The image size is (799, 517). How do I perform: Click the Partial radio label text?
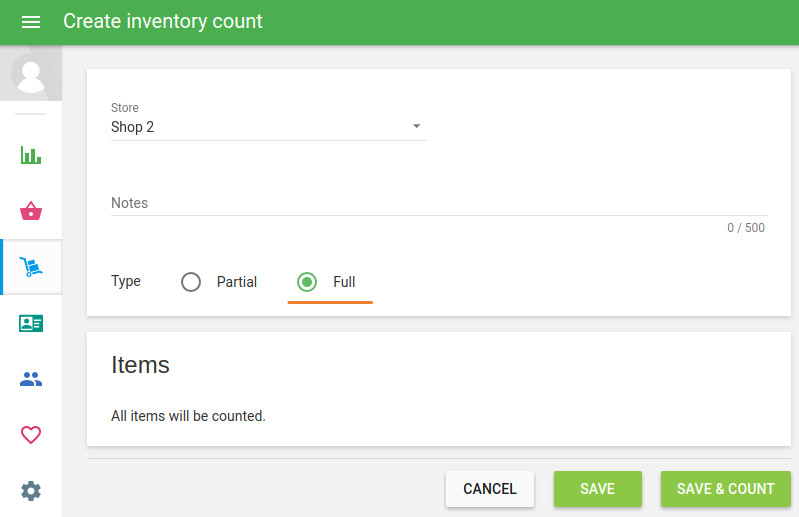(237, 282)
